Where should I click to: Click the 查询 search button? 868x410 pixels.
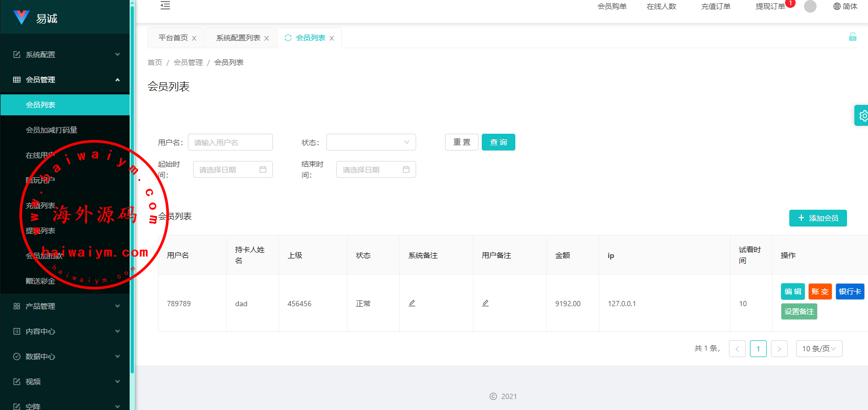coord(498,142)
